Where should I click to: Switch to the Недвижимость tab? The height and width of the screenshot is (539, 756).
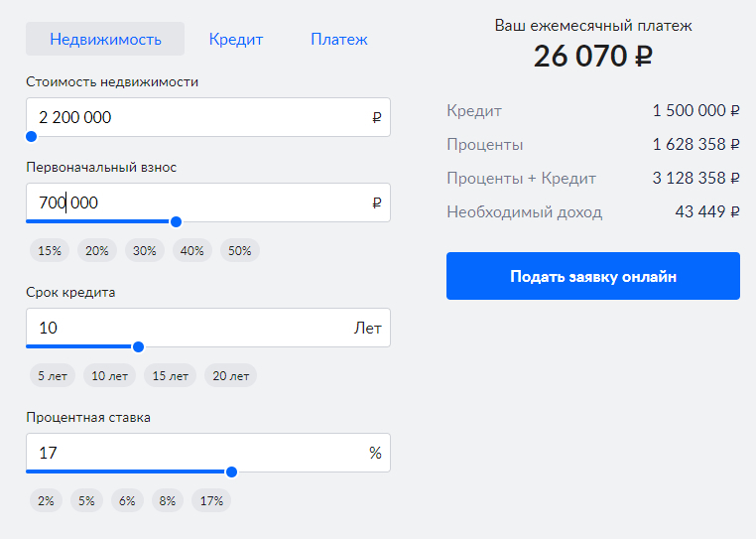105,40
